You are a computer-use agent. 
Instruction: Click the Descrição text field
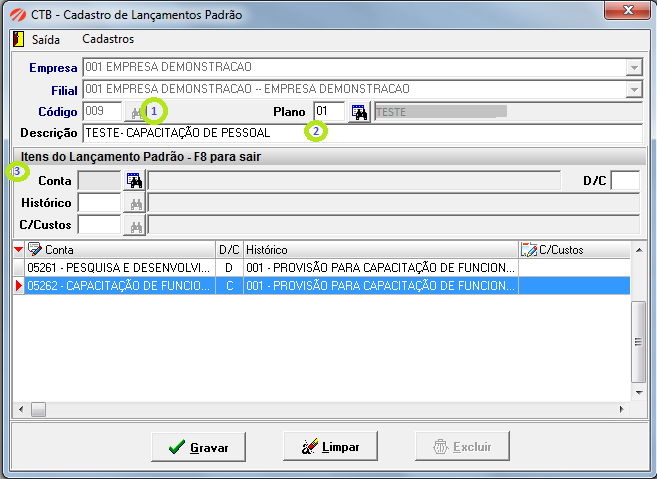362,133
